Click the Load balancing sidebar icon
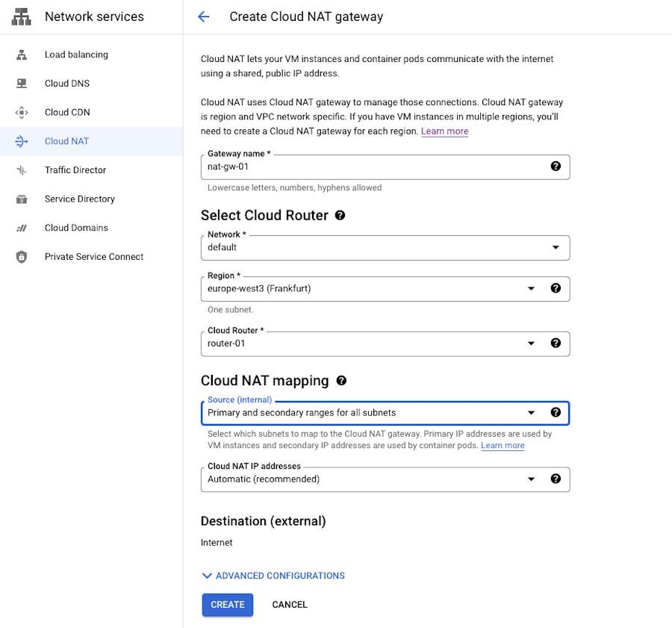The width and height of the screenshot is (672, 628). 22,55
